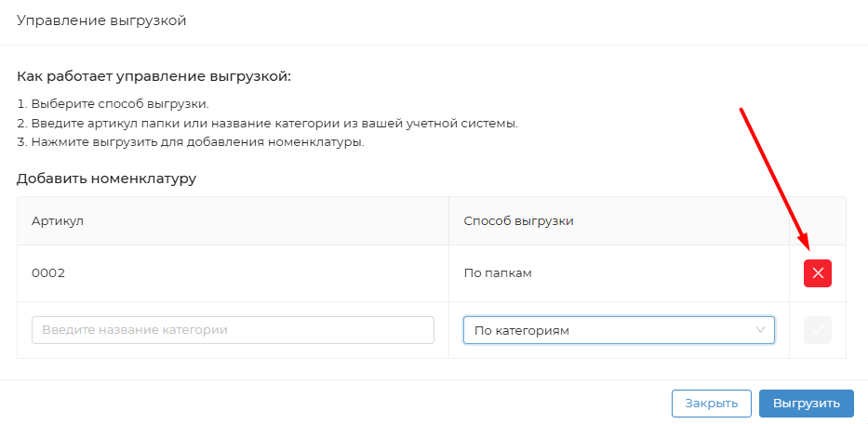
Task: Click the empty actions column header cell
Action: click(818, 221)
